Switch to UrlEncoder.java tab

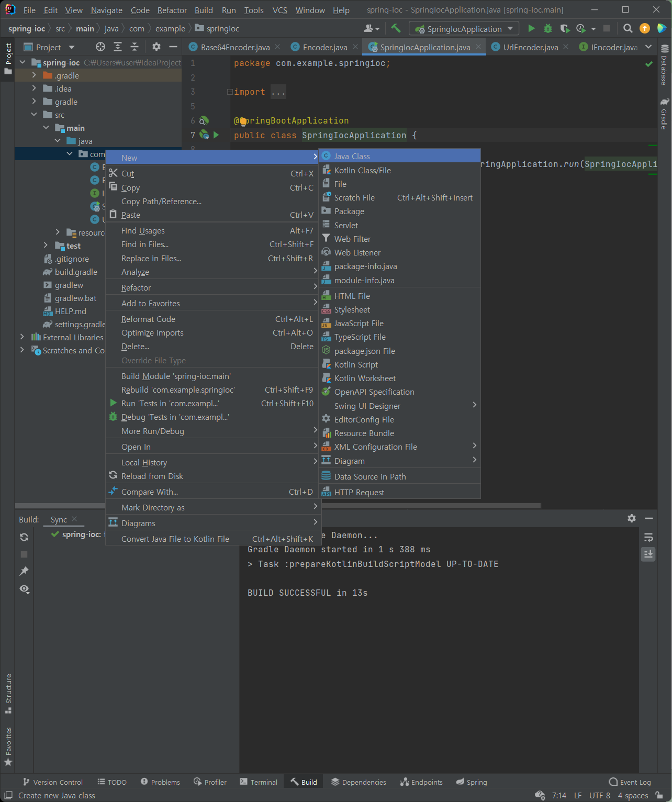coord(530,47)
